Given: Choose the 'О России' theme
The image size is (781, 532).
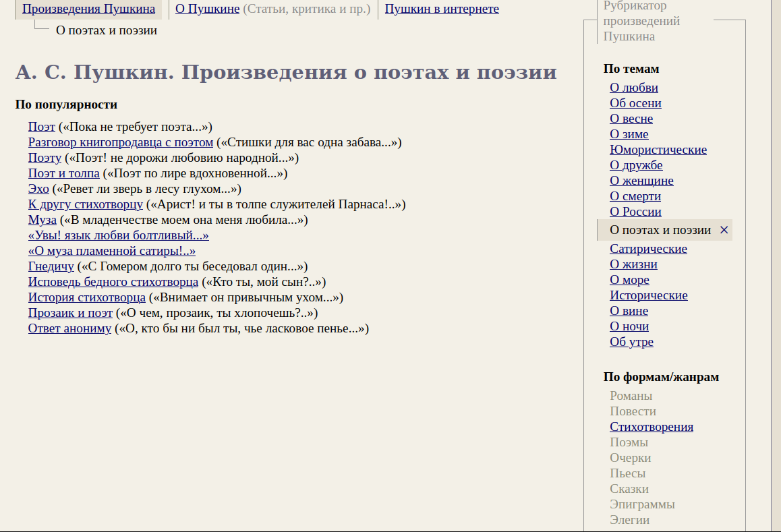Looking at the screenshot, I should 635,212.
